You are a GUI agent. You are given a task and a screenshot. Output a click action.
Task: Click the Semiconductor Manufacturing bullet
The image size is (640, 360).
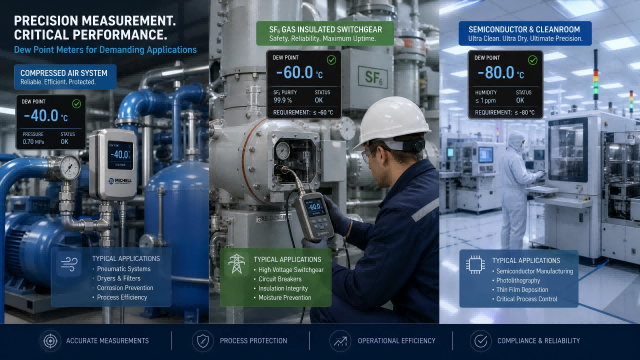pyautogui.click(x=533, y=271)
